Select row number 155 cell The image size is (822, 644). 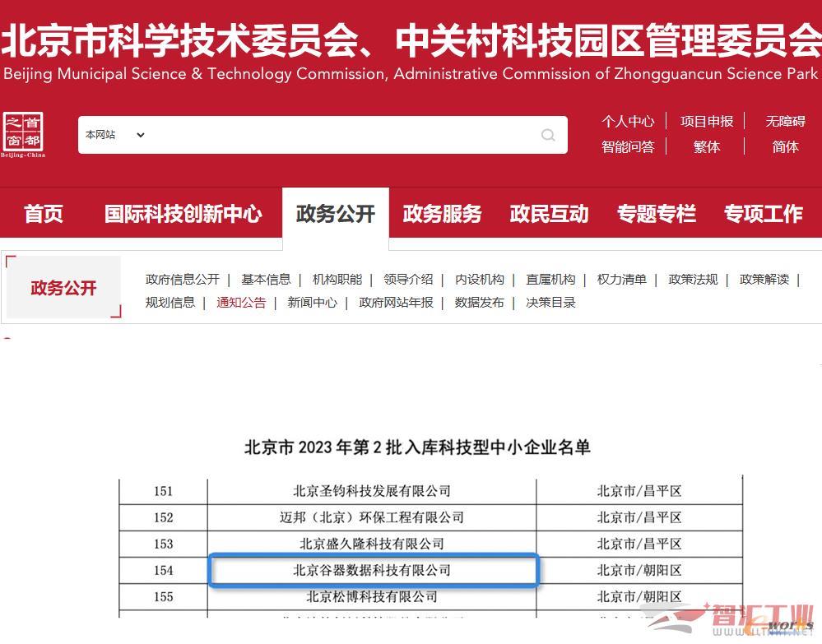163,597
